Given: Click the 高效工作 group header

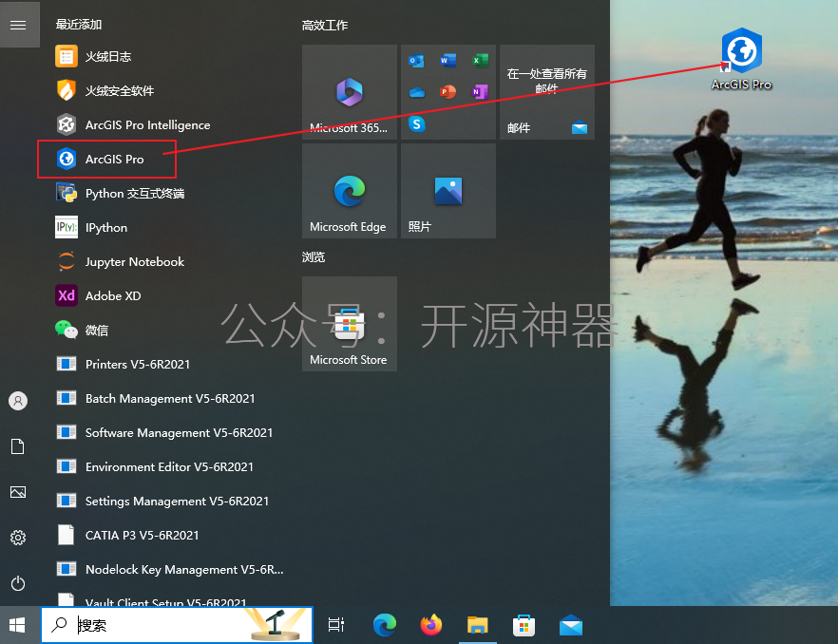Looking at the screenshot, I should tap(325, 25).
